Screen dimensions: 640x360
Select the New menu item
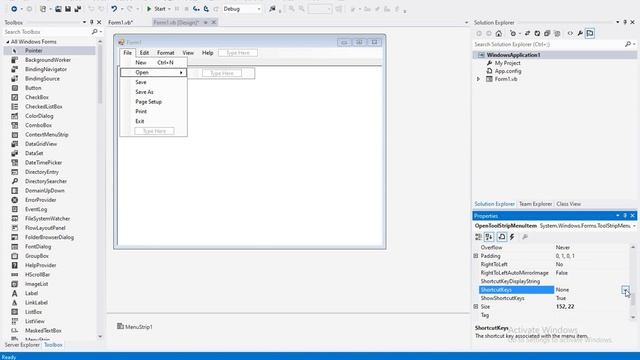[153, 62]
